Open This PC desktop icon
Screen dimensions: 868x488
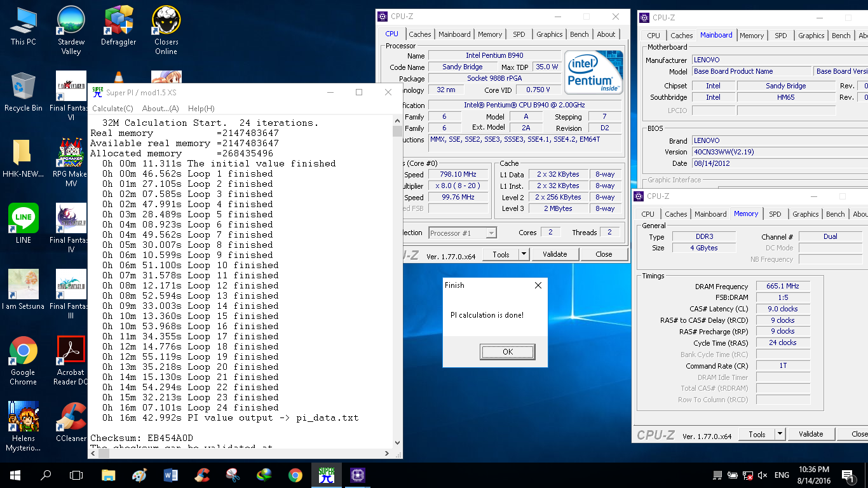click(24, 27)
